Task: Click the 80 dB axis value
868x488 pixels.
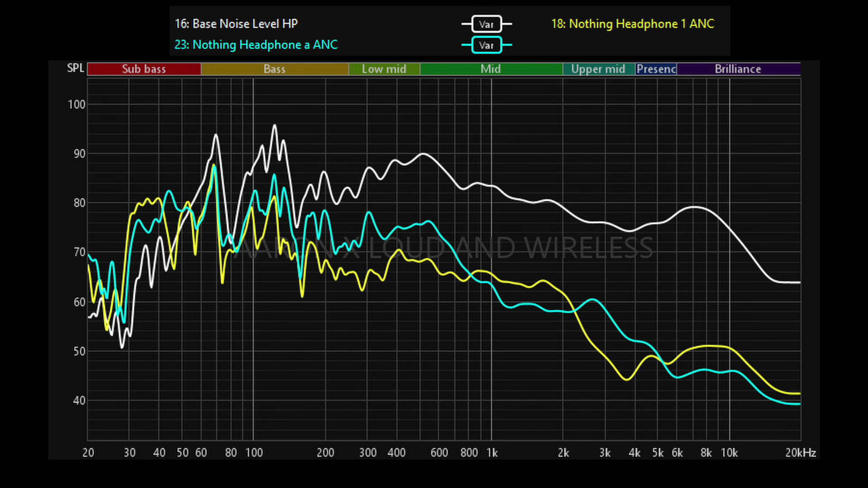Action: pos(79,203)
